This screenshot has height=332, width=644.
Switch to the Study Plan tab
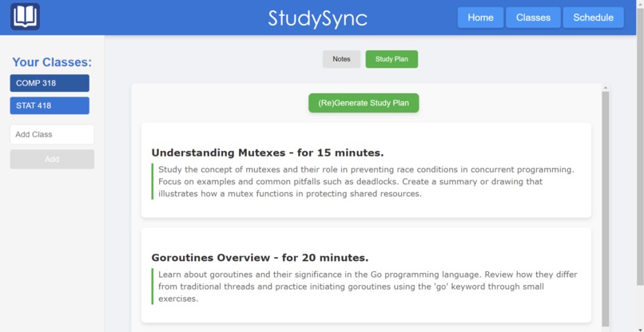(392, 59)
